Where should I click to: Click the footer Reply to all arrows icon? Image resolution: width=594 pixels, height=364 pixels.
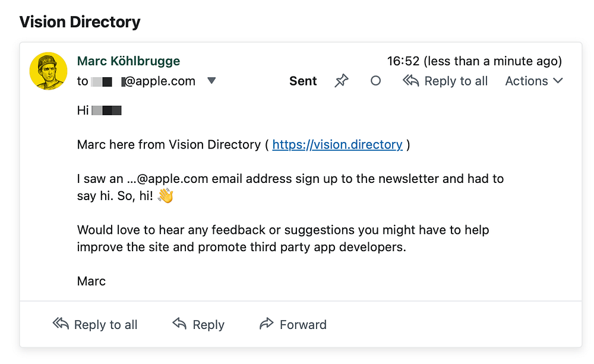(x=61, y=324)
